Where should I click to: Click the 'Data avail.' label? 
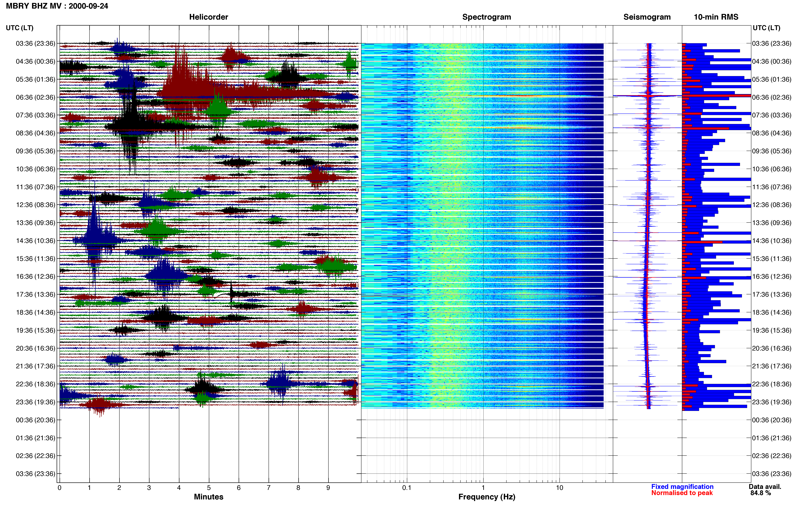point(765,486)
